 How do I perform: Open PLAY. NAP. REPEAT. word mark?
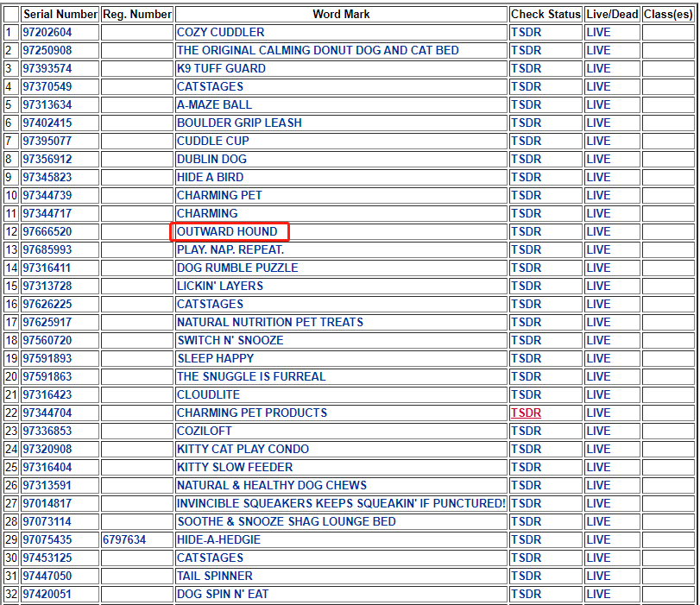pyautogui.click(x=230, y=249)
